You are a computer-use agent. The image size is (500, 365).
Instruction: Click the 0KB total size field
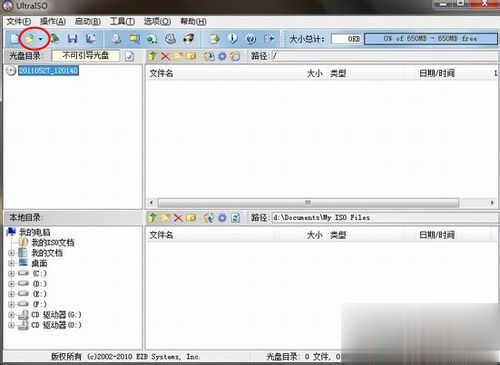(346, 39)
